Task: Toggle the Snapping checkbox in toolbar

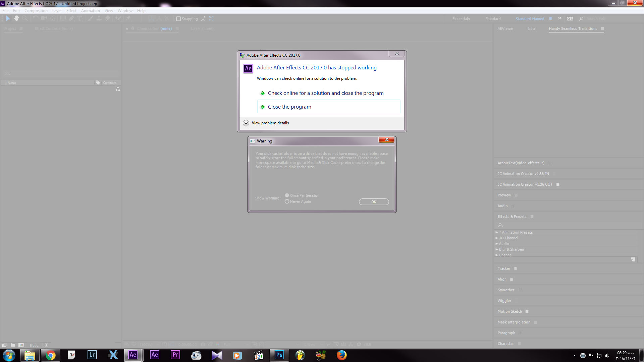Action: (x=179, y=18)
